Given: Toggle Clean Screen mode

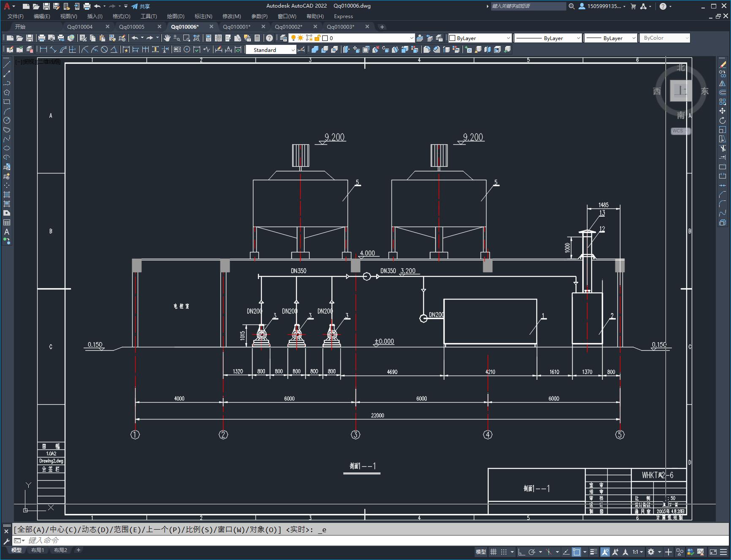Looking at the screenshot, I should 713,552.
